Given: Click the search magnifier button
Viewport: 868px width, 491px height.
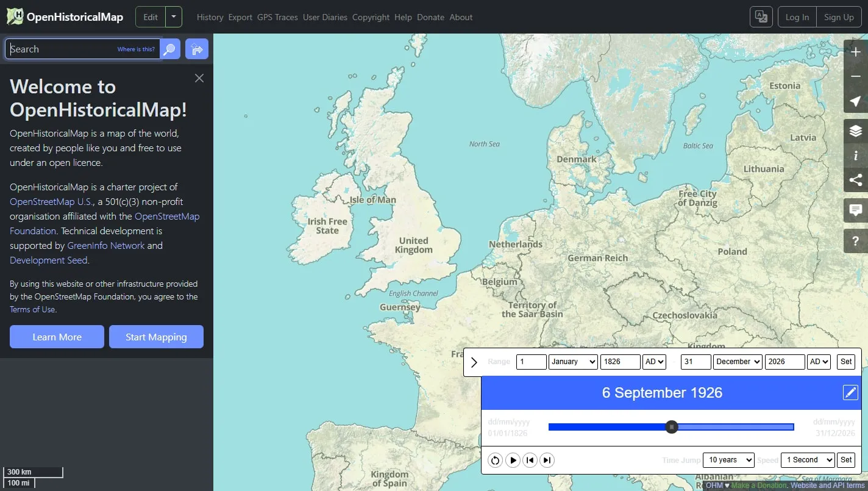Looking at the screenshot, I should [170, 49].
